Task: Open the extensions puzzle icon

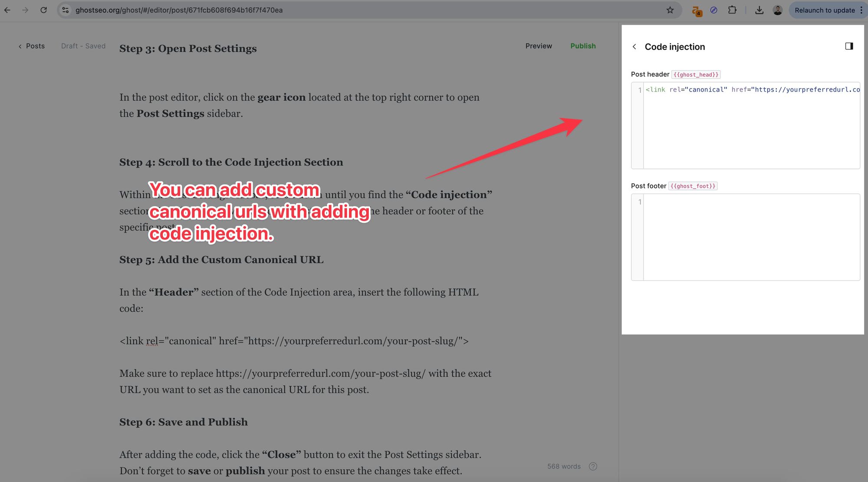Action: [732, 10]
